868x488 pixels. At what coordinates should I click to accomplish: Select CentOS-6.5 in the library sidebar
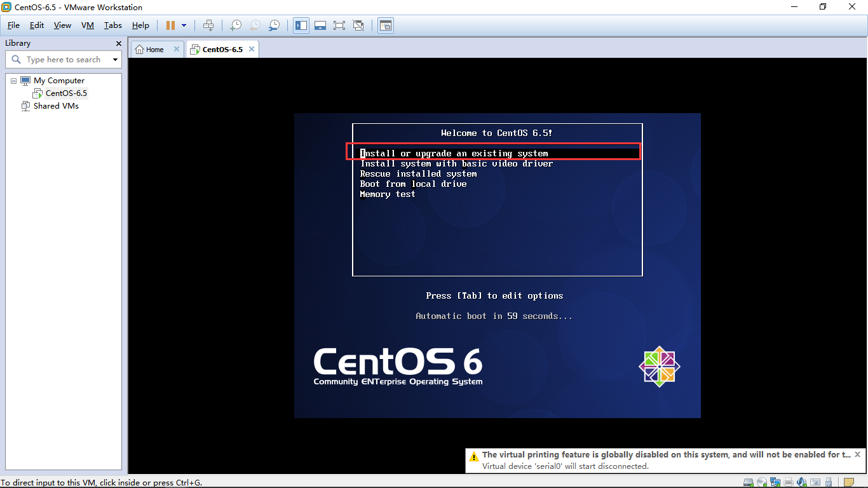point(65,93)
